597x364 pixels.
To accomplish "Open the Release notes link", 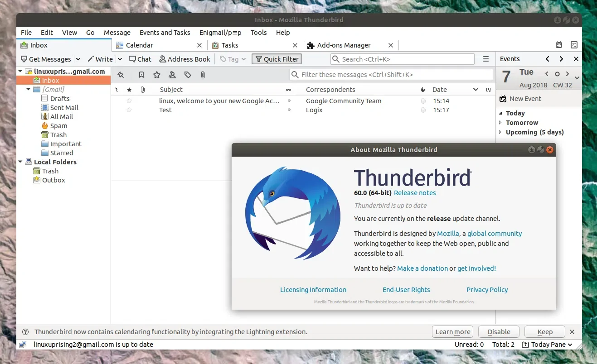I will point(415,193).
